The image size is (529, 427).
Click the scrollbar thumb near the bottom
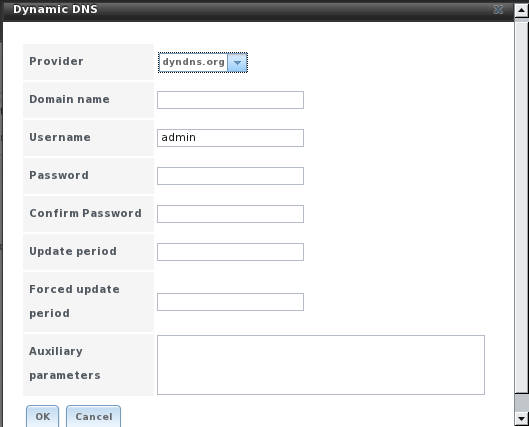point(522,402)
